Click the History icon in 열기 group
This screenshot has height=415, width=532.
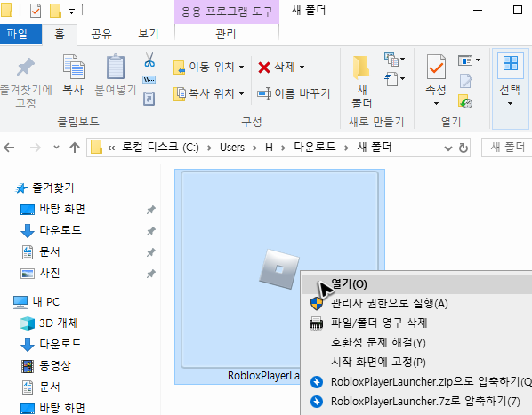click(465, 101)
